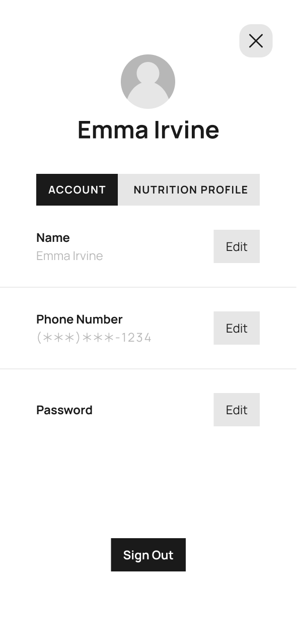
Task: Tap the gray profile avatar picture
Action: click(x=148, y=82)
